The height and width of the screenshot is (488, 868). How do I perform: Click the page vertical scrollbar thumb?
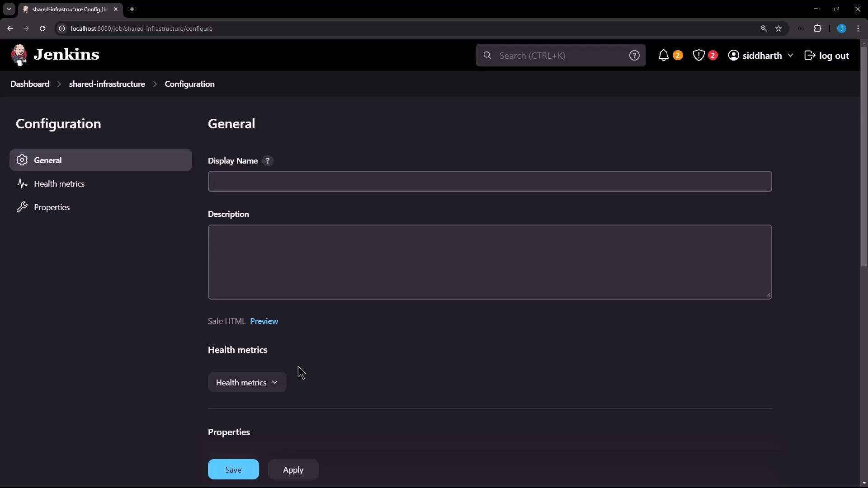coord(864,156)
